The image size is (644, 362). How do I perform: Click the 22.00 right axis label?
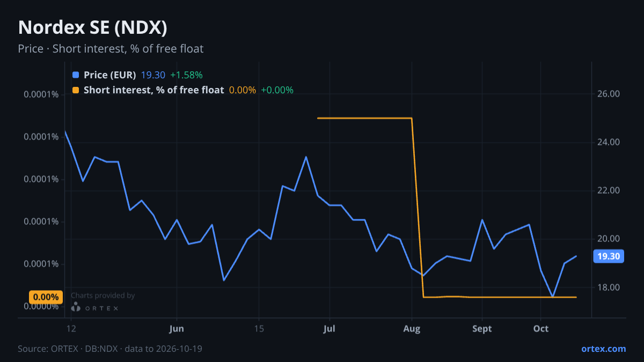[x=609, y=190]
